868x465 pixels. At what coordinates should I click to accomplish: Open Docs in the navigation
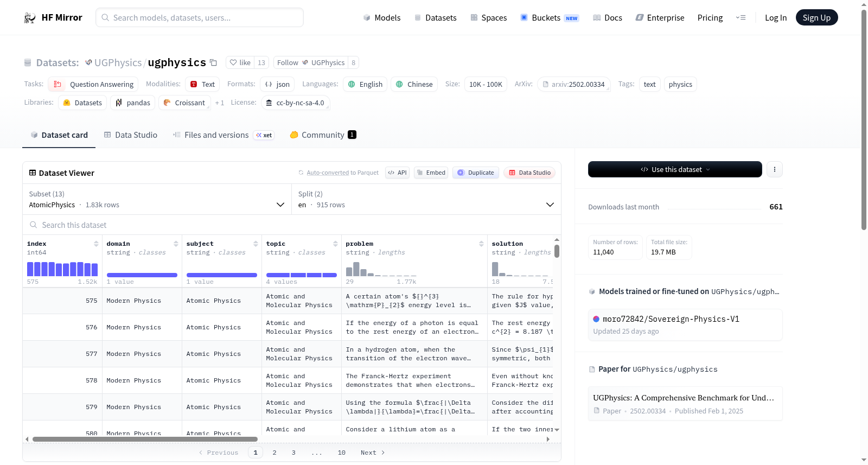coord(608,18)
